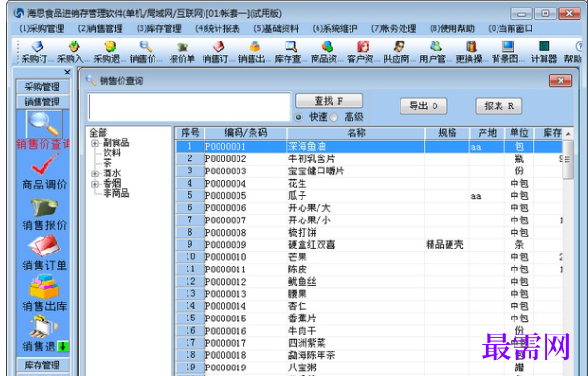Expand 采购管理 section in sidebar
This screenshot has width=588, height=376.
click(42, 87)
